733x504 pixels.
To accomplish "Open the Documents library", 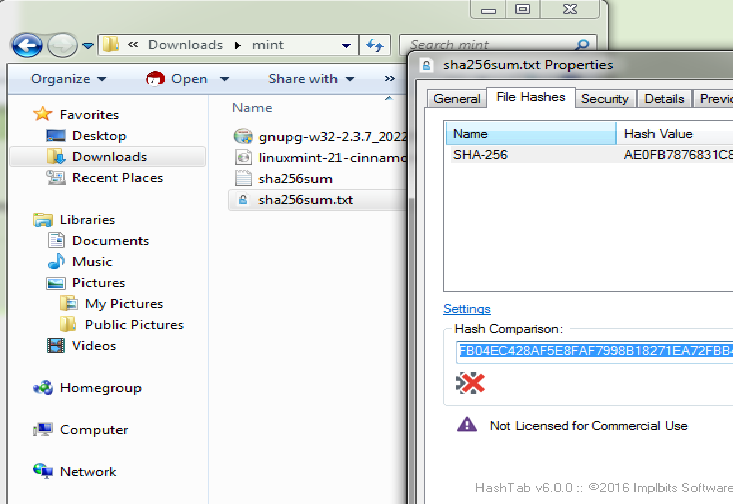I will coord(110,241).
